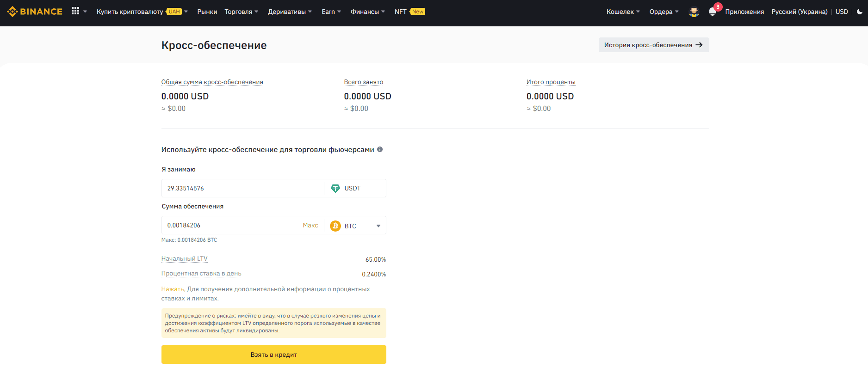The height and width of the screenshot is (373, 868).
Task: Expand the Финансы menu
Action: click(x=368, y=12)
